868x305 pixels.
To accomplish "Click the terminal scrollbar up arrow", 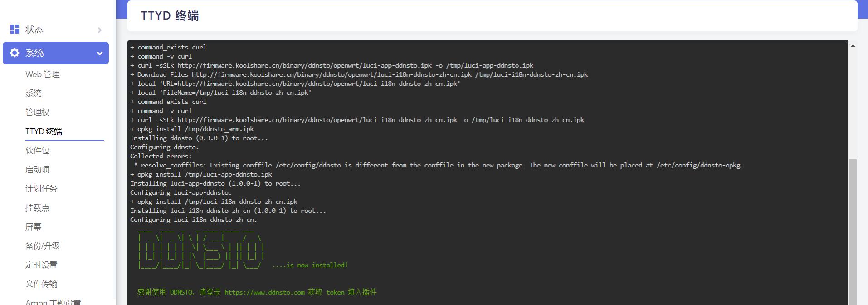I will tap(853, 46).
